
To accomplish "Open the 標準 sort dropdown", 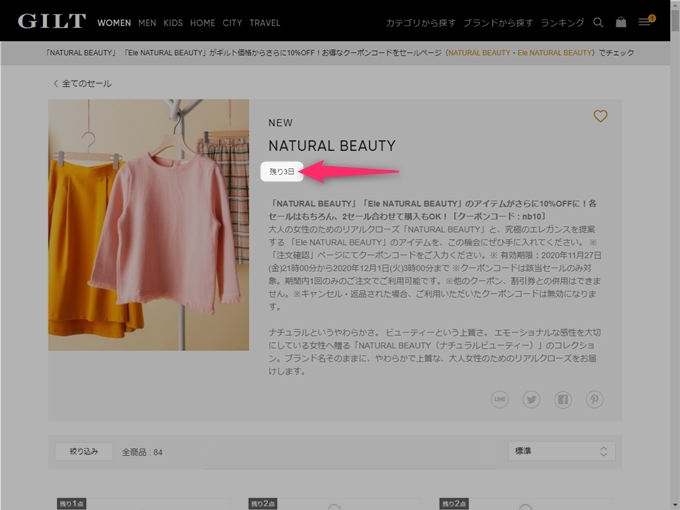I will coord(561,451).
